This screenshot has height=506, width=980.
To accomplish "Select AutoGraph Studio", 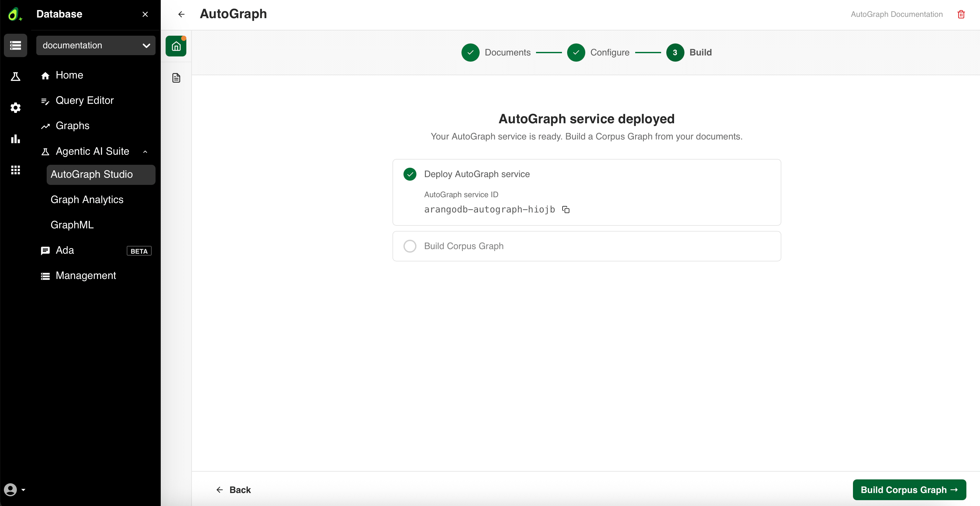I will 101,175.
